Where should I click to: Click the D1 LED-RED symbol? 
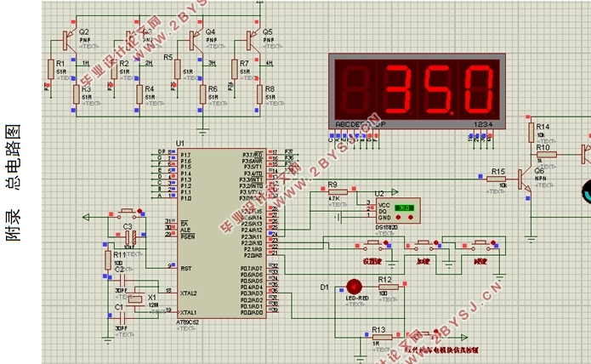tap(354, 287)
